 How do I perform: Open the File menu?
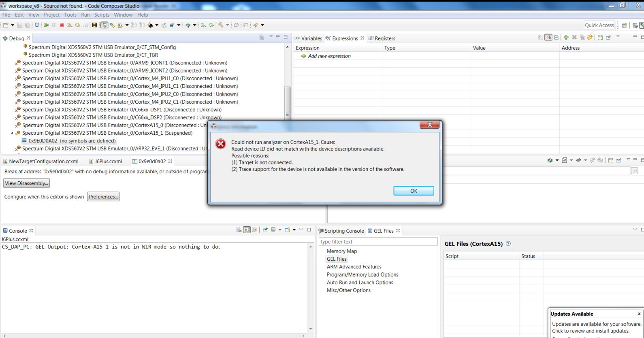tap(6, 15)
